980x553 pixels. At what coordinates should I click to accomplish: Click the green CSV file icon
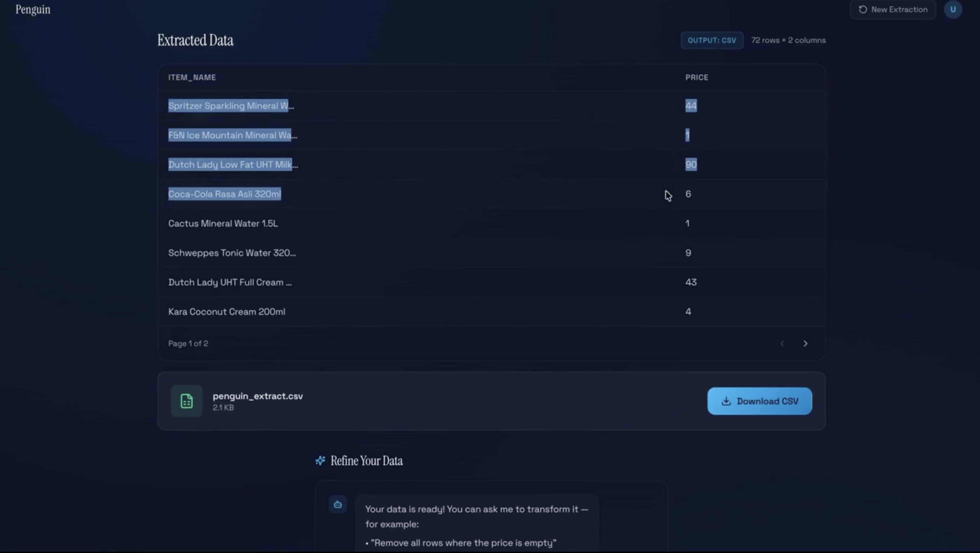186,401
